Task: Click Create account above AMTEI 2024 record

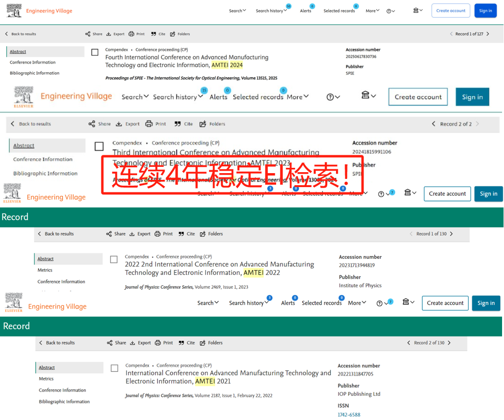Action: pos(450,11)
